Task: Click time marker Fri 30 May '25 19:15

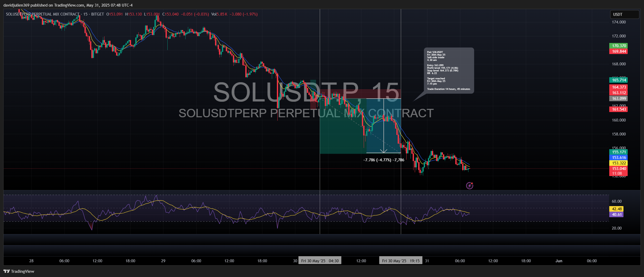Action: [401, 261]
